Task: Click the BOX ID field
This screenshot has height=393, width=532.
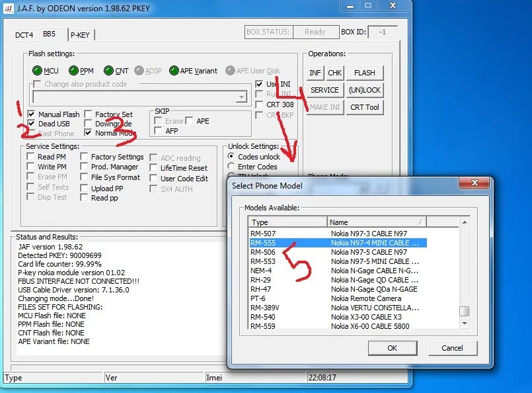Action: (x=383, y=32)
